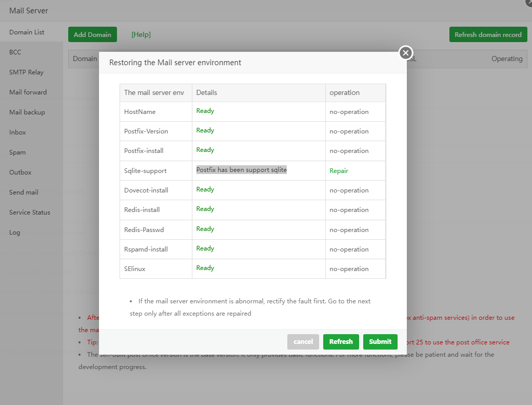Screen dimensions: 532x405
Task: Show the Outbox
Action: click(20, 172)
